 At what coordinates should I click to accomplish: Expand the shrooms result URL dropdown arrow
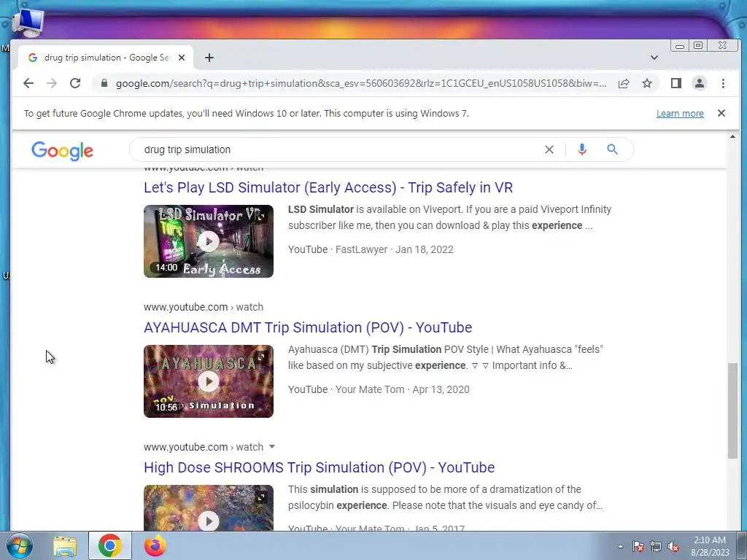click(272, 447)
